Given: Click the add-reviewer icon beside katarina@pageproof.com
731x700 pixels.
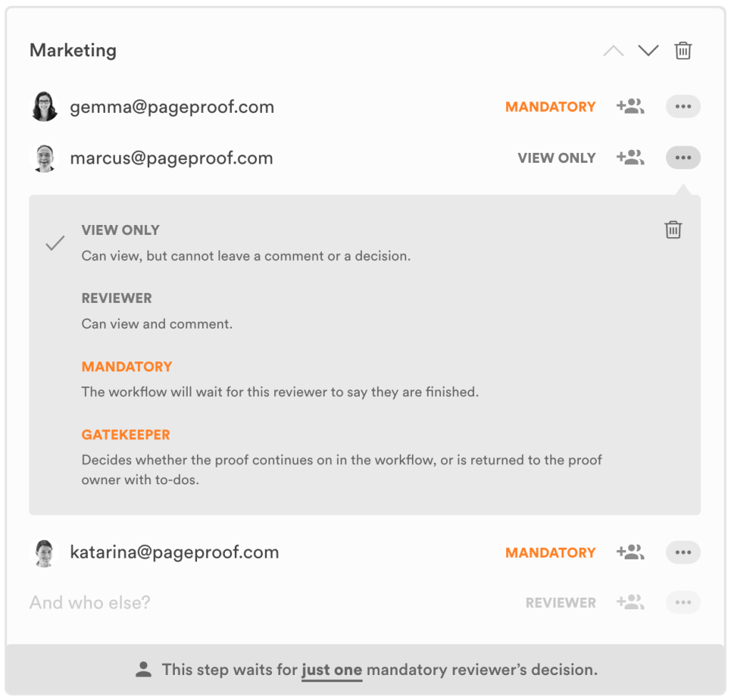Looking at the screenshot, I should [630, 552].
